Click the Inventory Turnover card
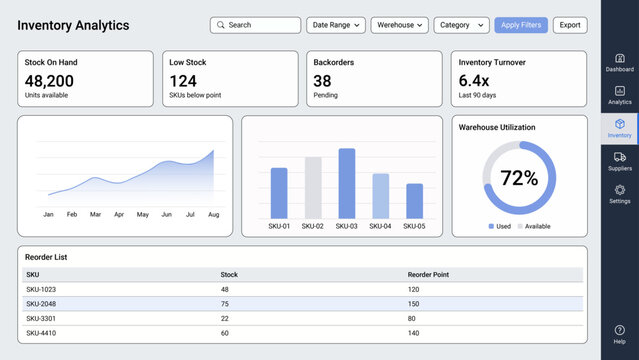 pyautogui.click(x=519, y=79)
